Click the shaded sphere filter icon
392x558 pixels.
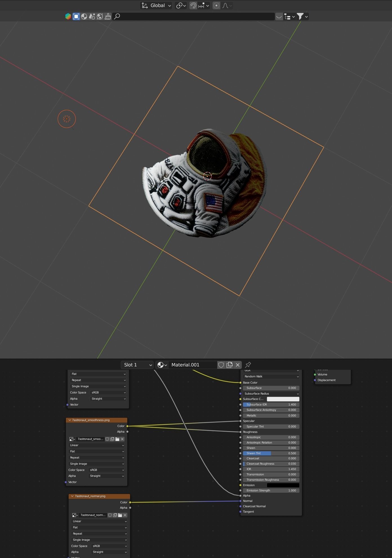coord(84,17)
